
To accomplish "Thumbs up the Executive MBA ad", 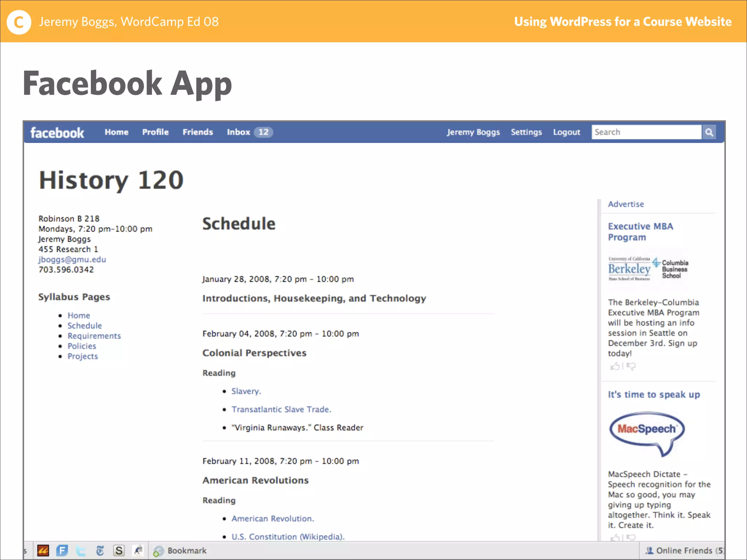I will 615,366.
